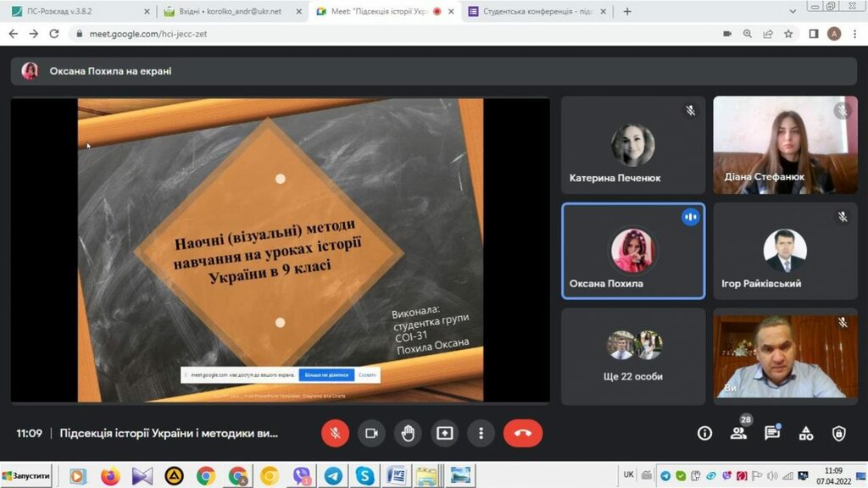The image size is (868, 488).
Task: Unmute the microphone in Meet
Action: point(335,433)
